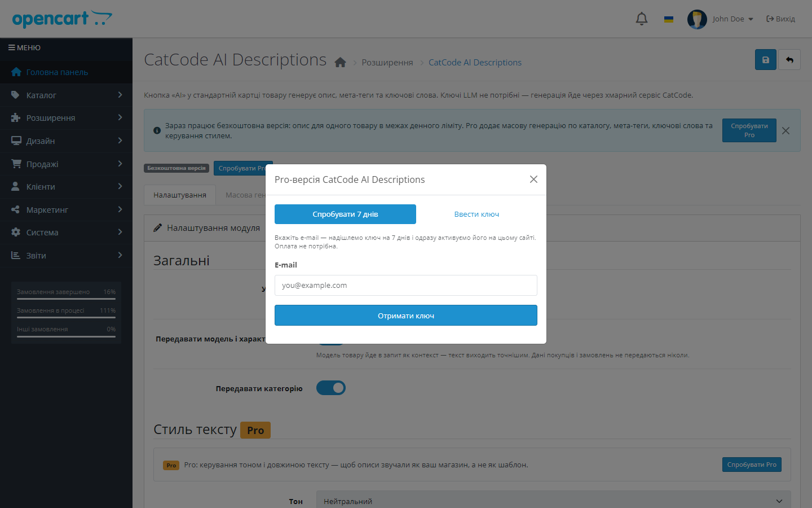
Task: Expand the Продажі menu chevron
Action: pyautogui.click(x=120, y=164)
